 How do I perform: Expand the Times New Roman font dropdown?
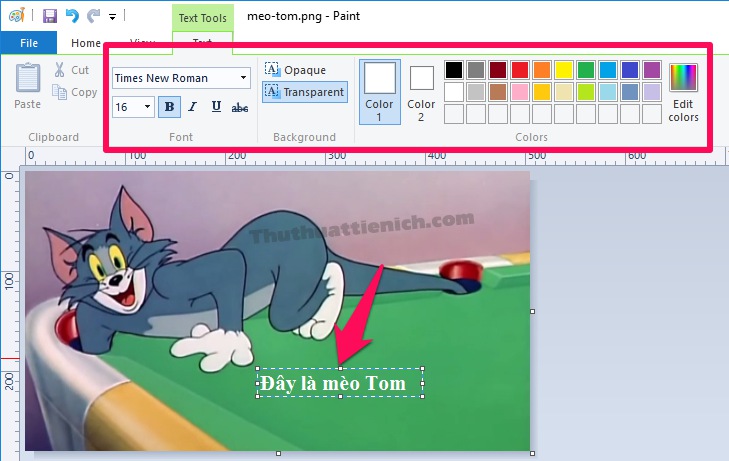(244, 78)
